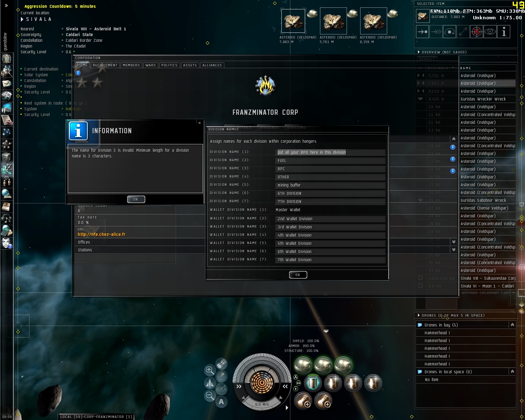Viewport: 525px width, 420px height.
Task: Select the first locked asteroid target thumbnail
Action: 293,21
